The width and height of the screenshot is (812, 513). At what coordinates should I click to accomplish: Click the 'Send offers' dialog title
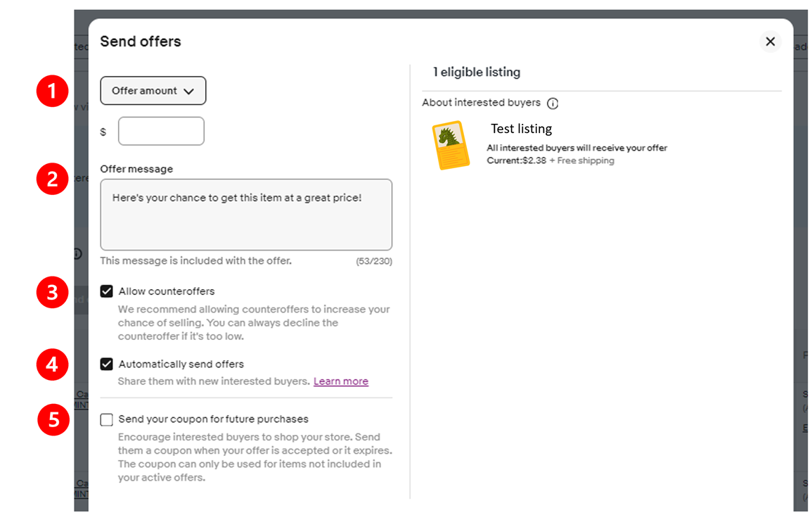click(x=141, y=42)
